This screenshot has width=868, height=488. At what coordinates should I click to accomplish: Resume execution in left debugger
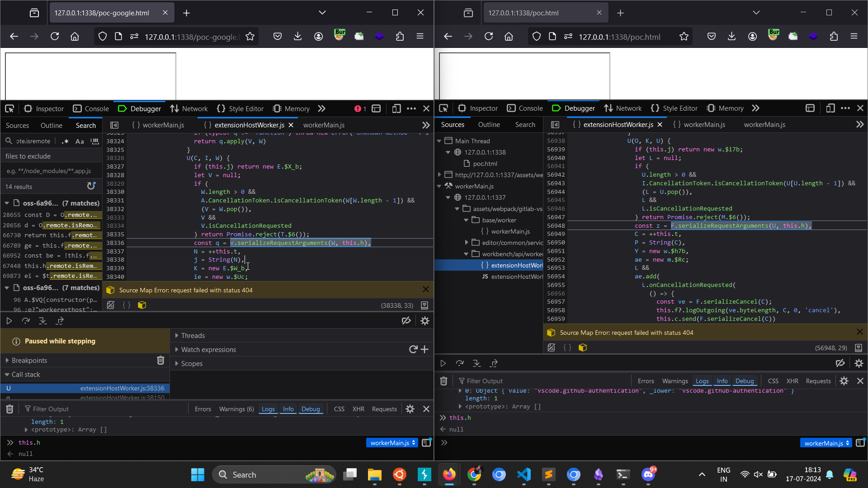(9, 321)
